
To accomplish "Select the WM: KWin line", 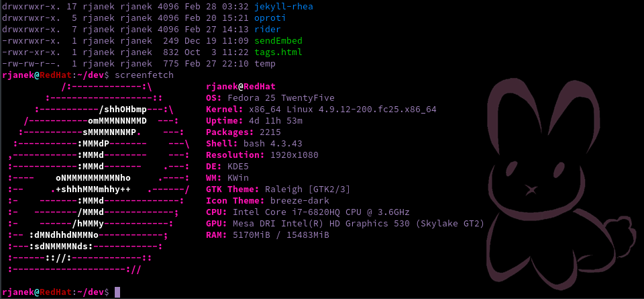I will (x=227, y=178).
